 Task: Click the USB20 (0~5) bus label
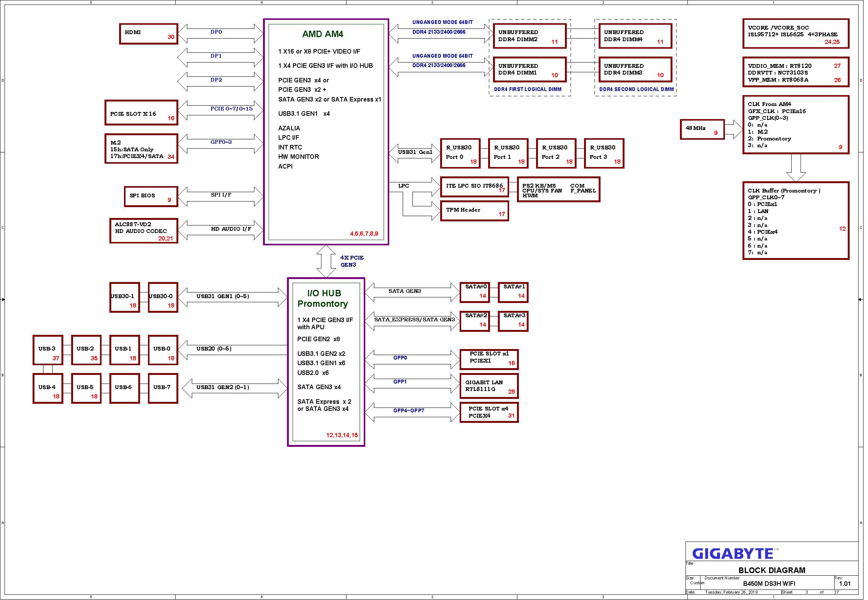tap(214, 349)
